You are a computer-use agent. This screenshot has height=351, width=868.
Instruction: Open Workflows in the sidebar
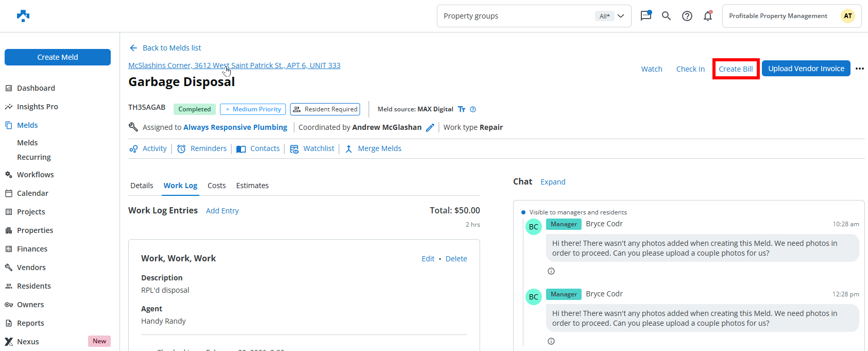pos(35,175)
